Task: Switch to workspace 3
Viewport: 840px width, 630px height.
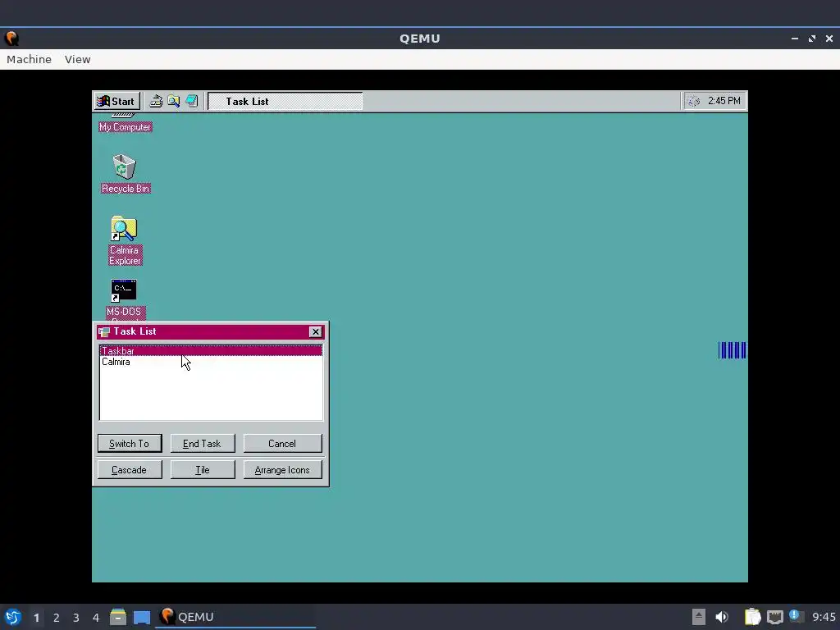Action: pos(76,618)
